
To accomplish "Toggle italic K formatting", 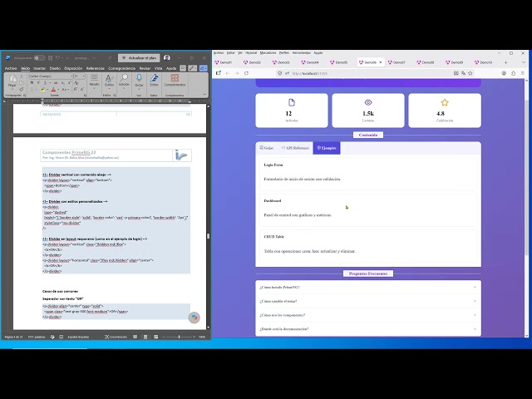I will [x=38, y=83].
